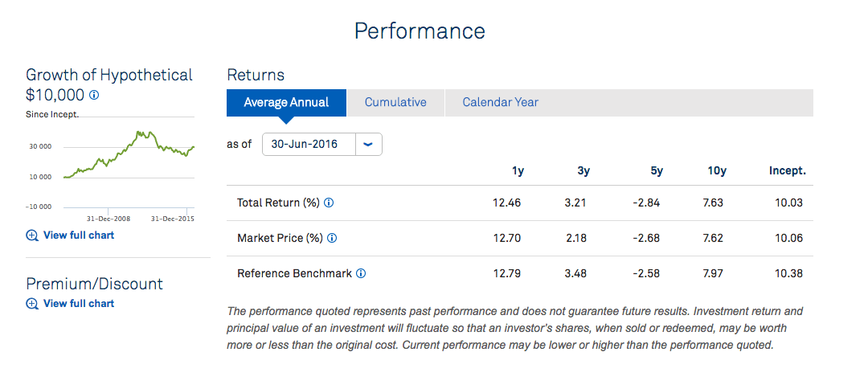Image resolution: width=868 pixels, height=385 pixels.
Task: Click Market Price 3y value 2.18
Action: (x=575, y=238)
